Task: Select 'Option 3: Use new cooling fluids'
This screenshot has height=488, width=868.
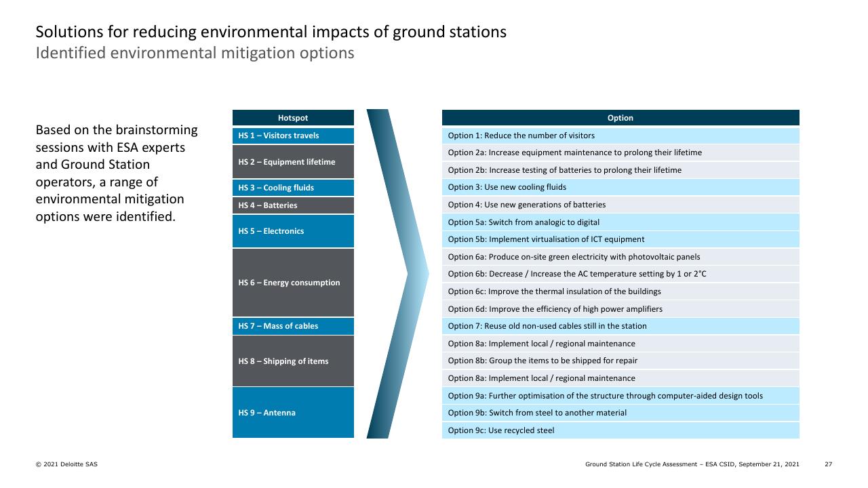Action: (620, 188)
